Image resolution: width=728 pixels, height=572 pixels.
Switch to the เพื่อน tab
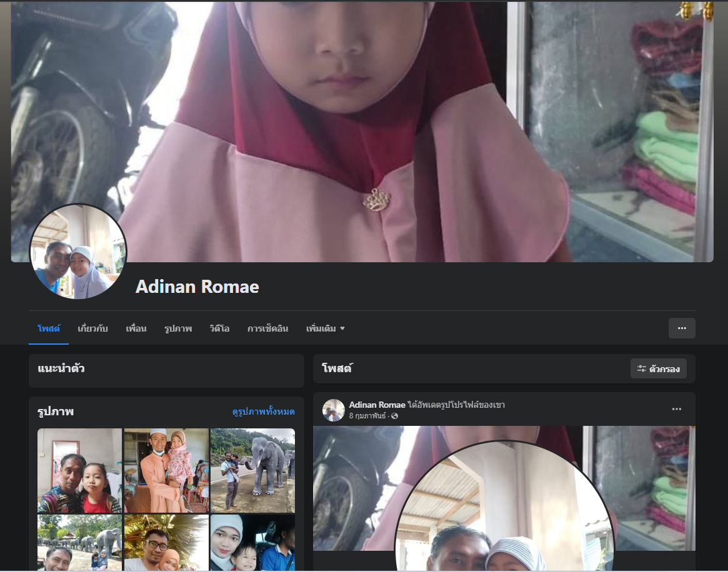pos(136,328)
